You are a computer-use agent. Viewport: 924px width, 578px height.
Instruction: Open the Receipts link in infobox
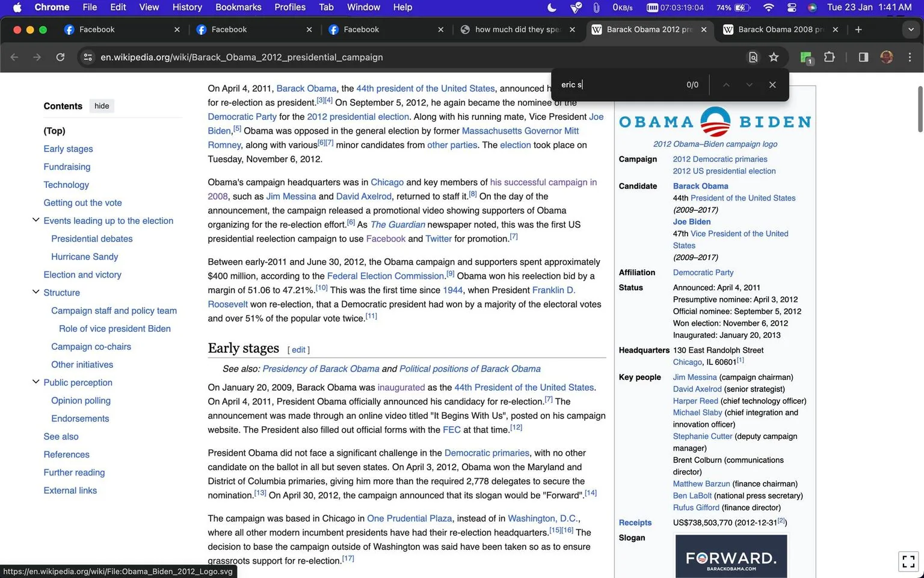coord(635,523)
